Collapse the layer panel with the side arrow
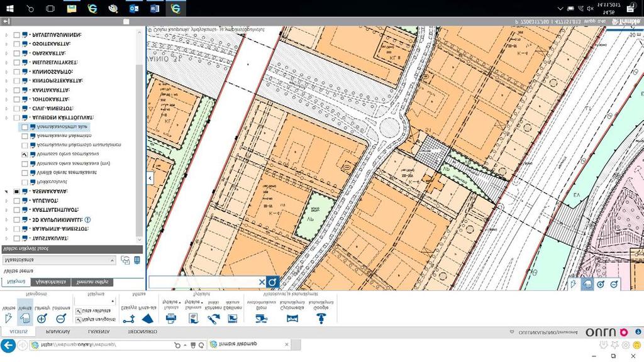 150,178
